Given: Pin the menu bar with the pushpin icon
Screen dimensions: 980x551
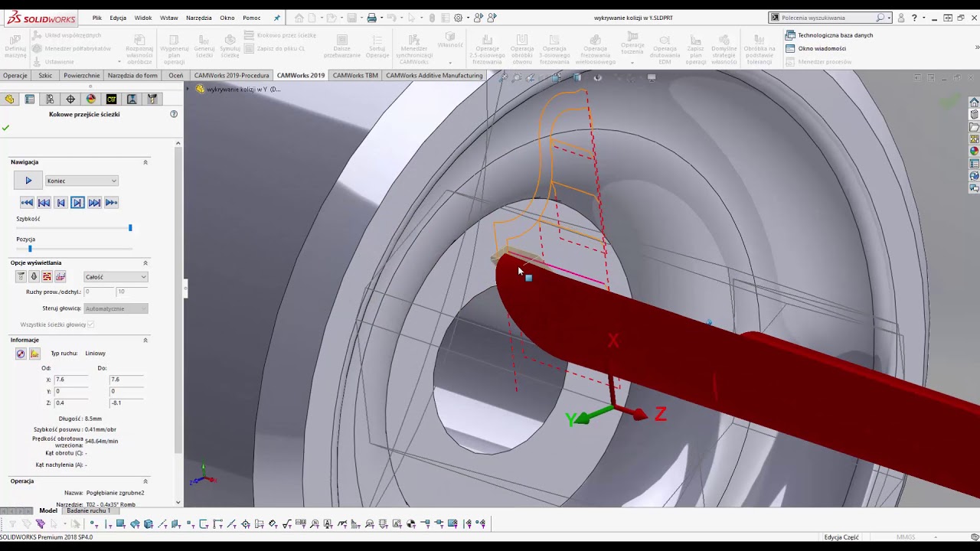Looking at the screenshot, I should pos(276,18).
